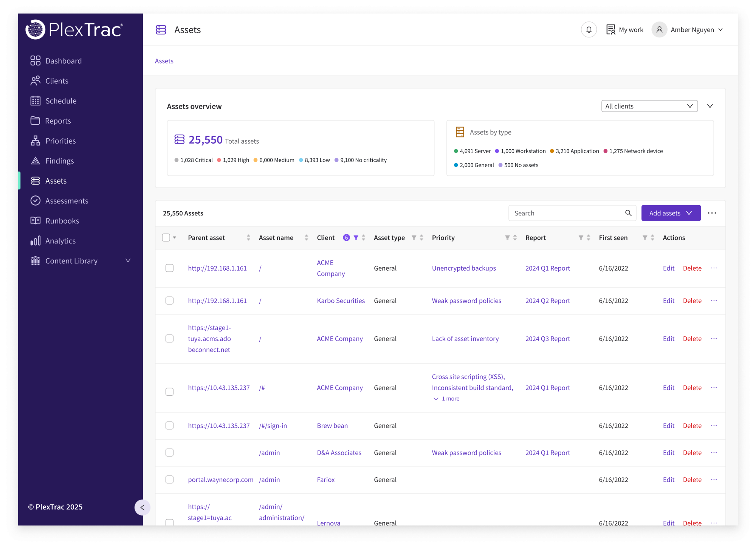Sort the Report column arrows
Screen dimensions: 756x548
pos(588,238)
